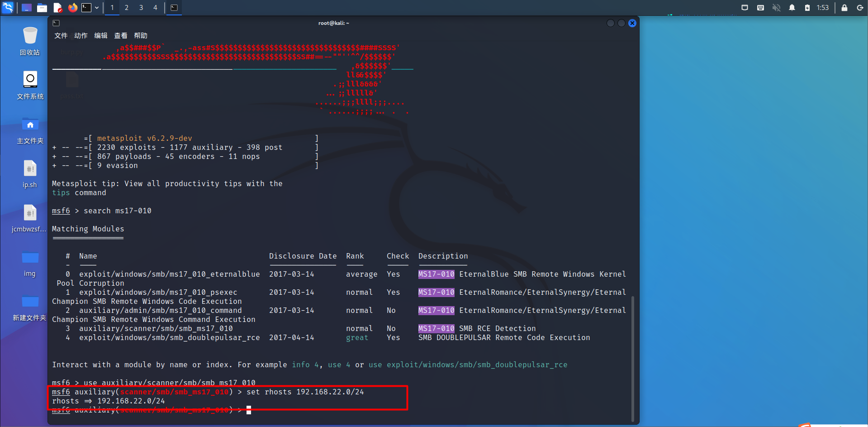Click the terminal prompt cursor line
The width and height of the screenshot is (868, 427).
pyautogui.click(x=152, y=410)
